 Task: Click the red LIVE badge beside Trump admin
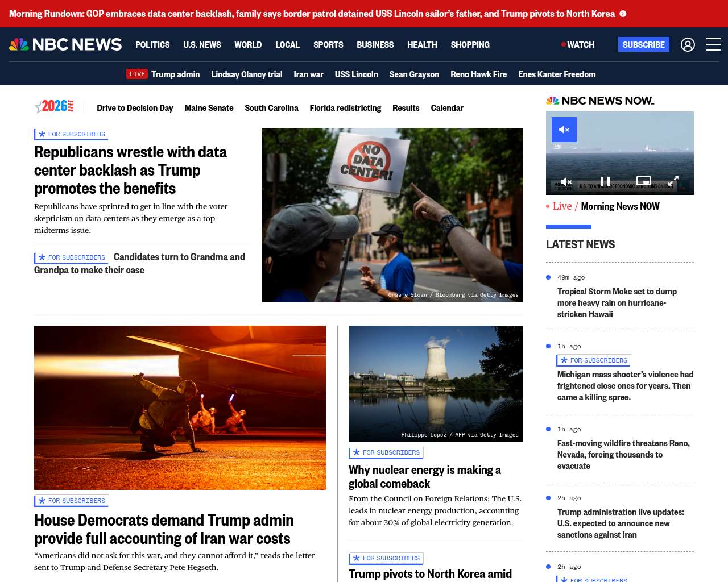[137, 74]
